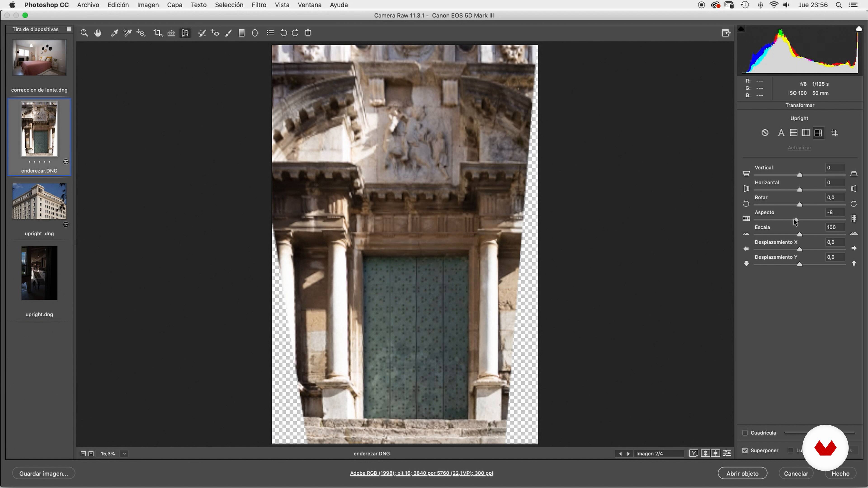Open the Ventana menu

click(309, 5)
